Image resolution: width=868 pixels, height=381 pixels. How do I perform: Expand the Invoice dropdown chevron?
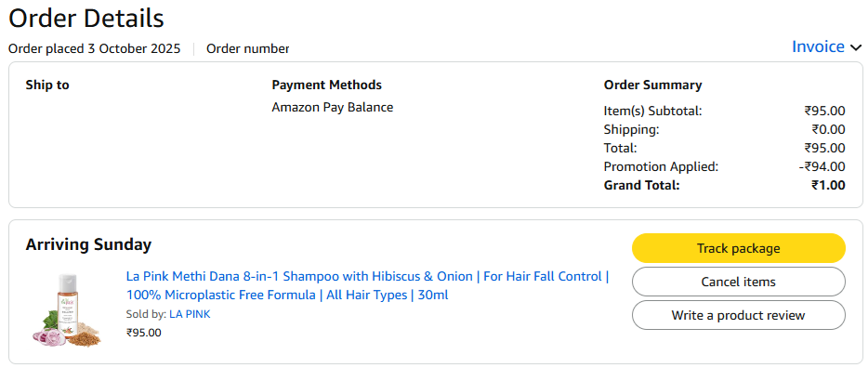coord(856,47)
